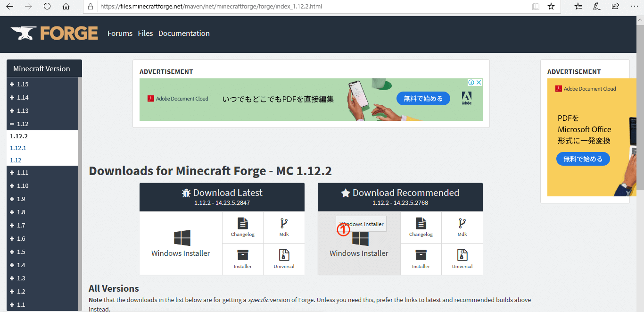Image resolution: width=644 pixels, height=312 pixels.
Task: Select version 1.12.1 in sidebar
Action: 18,148
